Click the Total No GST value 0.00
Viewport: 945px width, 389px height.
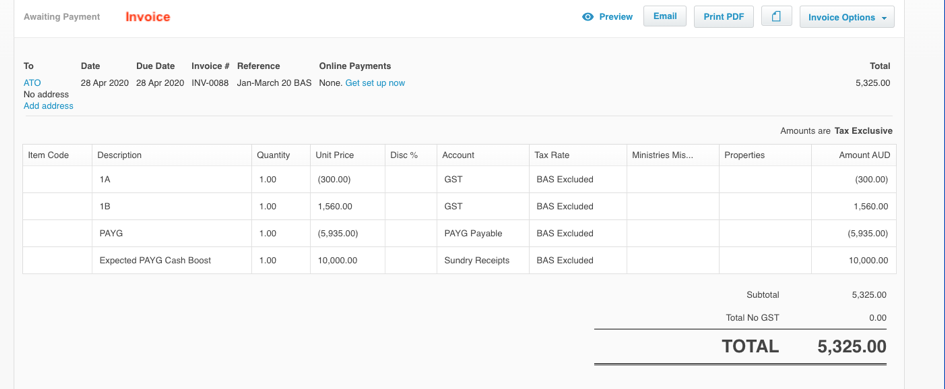tap(878, 318)
